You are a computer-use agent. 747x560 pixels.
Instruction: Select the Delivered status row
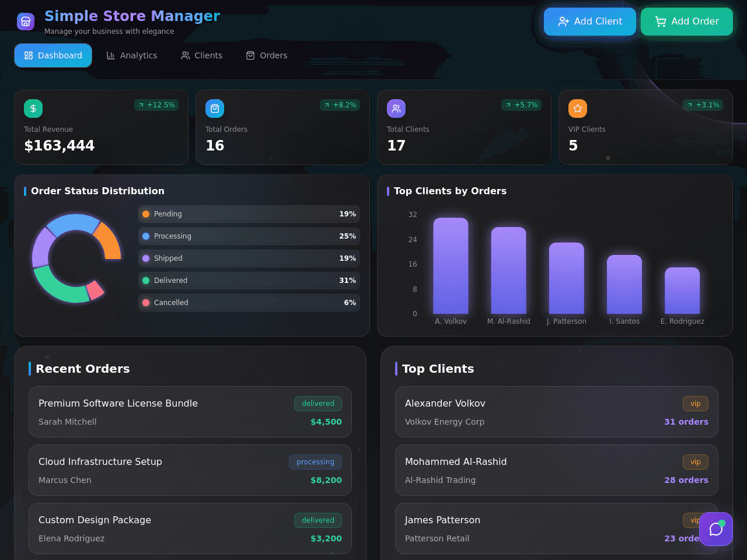pos(249,281)
